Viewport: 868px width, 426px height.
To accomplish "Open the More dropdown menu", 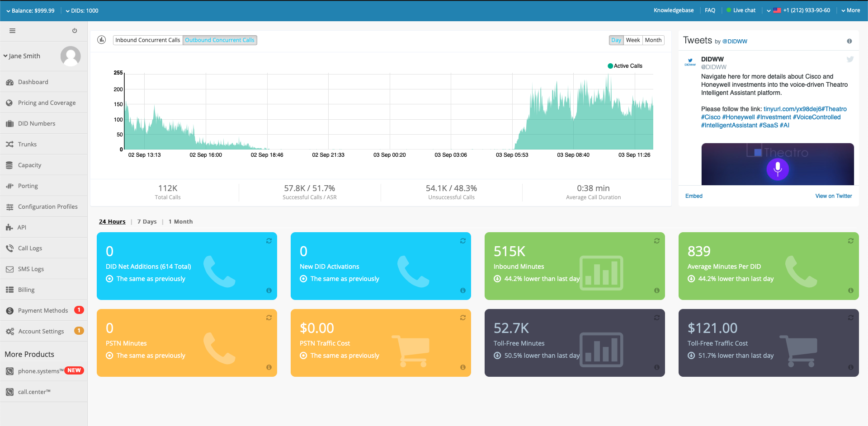I will tap(850, 10).
